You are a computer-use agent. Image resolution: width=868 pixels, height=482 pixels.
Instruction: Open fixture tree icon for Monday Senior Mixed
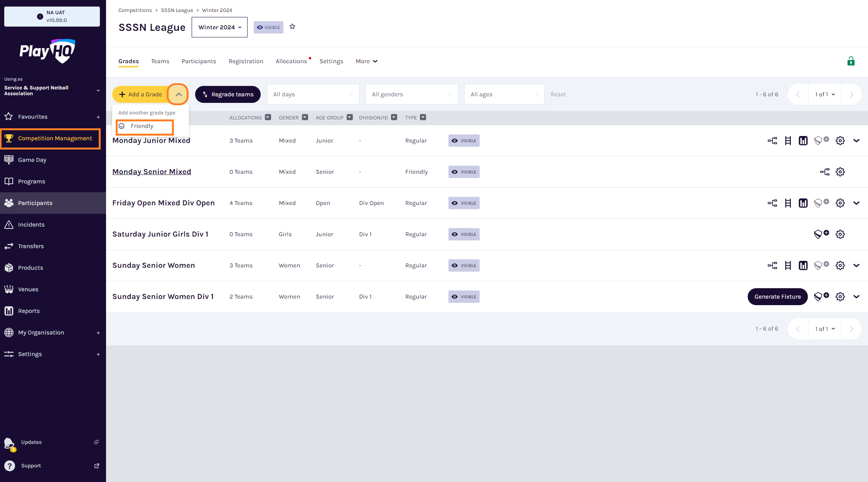click(824, 172)
